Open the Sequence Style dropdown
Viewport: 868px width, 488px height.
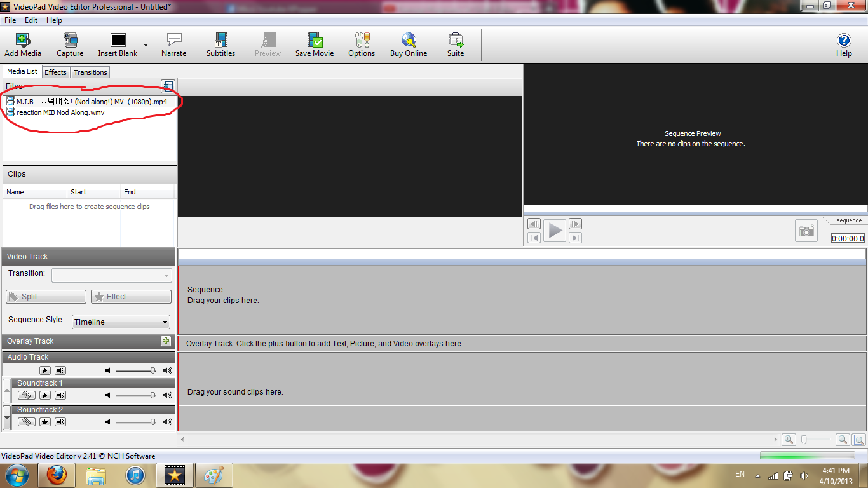coord(121,322)
